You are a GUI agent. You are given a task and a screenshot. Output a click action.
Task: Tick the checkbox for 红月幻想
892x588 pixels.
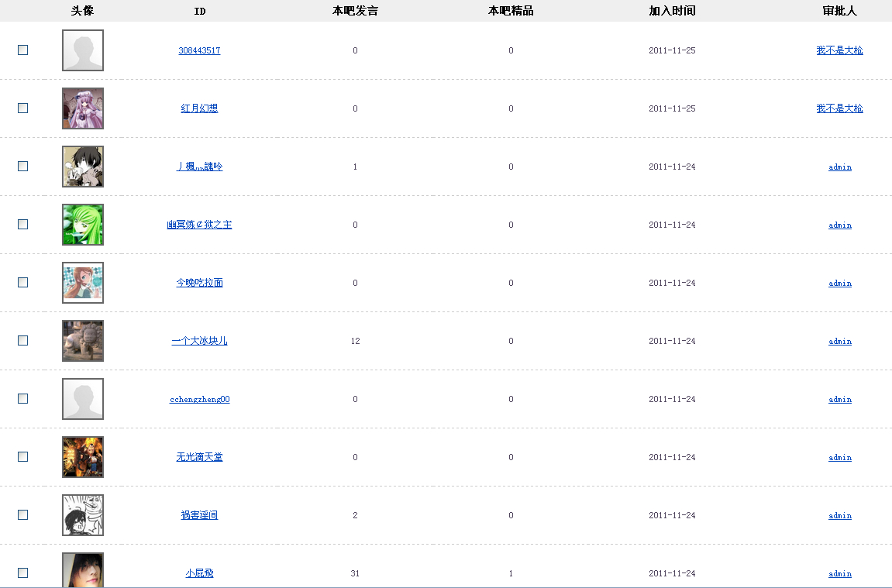[22, 108]
